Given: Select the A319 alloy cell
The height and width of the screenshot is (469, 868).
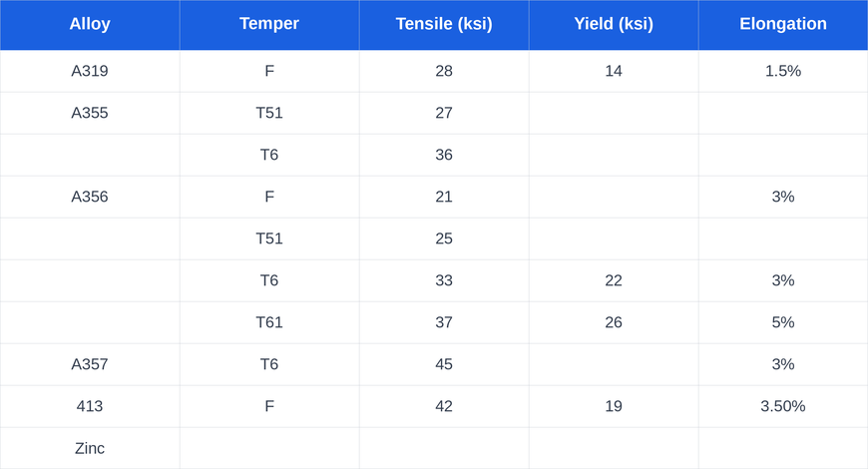Looking at the screenshot, I should click(x=90, y=71).
